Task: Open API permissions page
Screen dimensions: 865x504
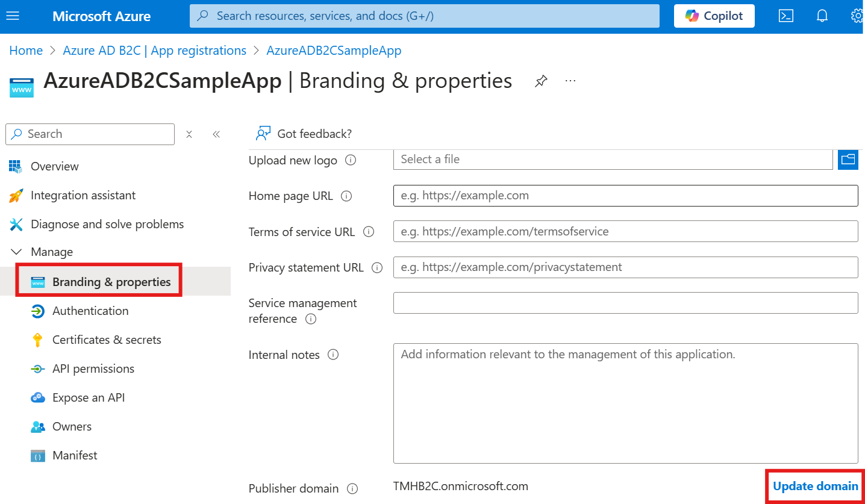Action: tap(93, 369)
